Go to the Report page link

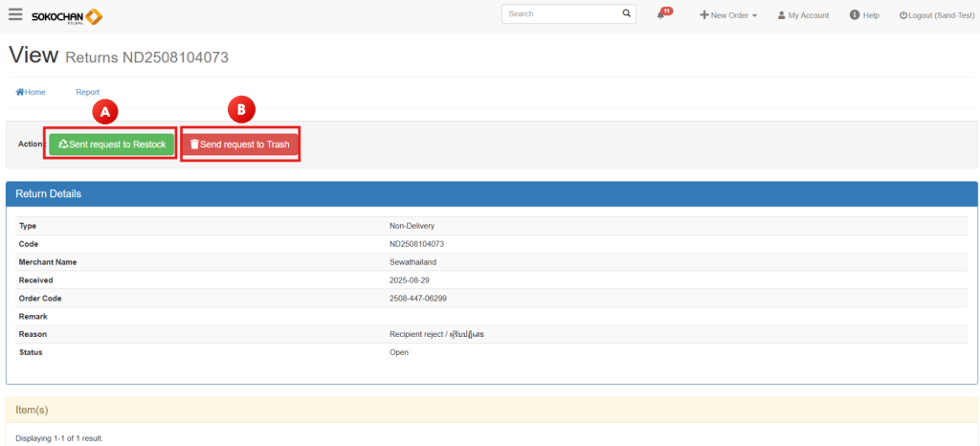[x=87, y=92]
